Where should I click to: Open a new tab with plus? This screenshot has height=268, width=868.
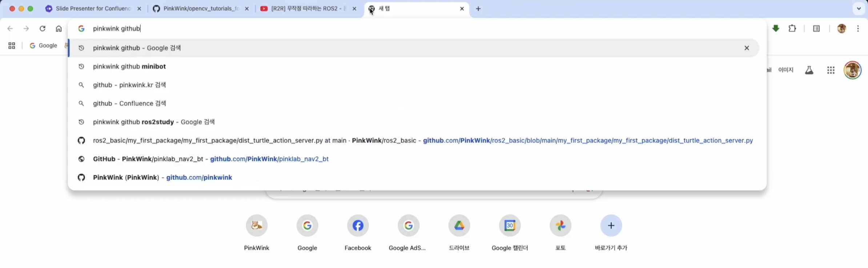point(478,9)
